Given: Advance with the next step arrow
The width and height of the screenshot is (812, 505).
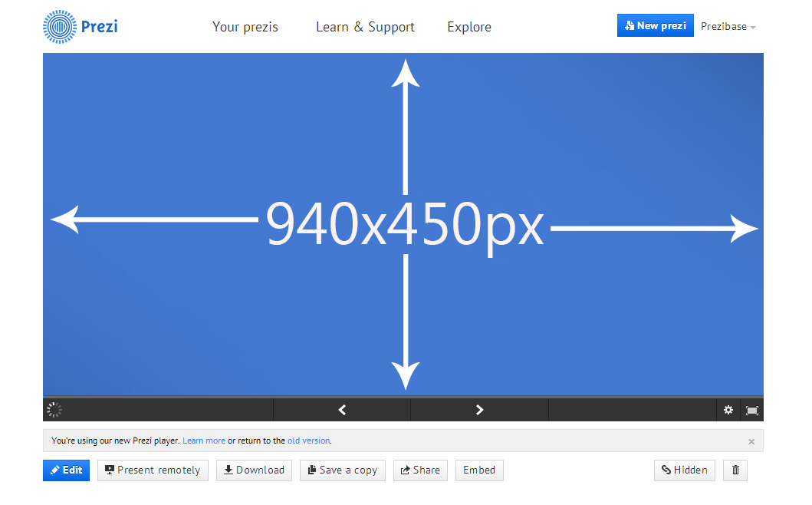Looking at the screenshot, I should click(479, 409).
